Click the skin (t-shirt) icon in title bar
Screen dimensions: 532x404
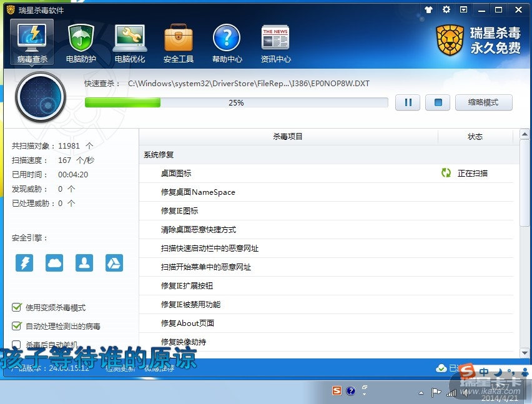tap(428, 9)
